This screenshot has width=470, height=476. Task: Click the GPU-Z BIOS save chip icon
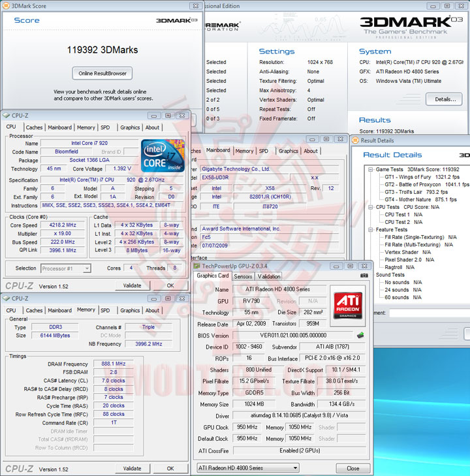point(360,336)
